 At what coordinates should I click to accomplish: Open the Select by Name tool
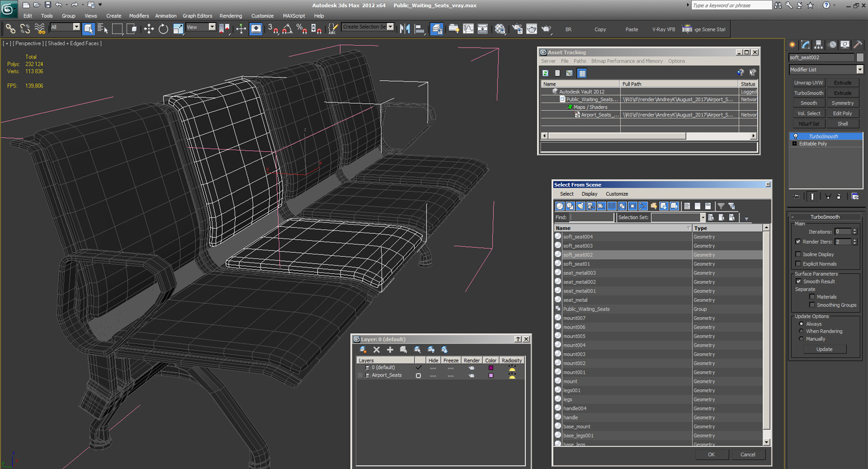point(103,28)
